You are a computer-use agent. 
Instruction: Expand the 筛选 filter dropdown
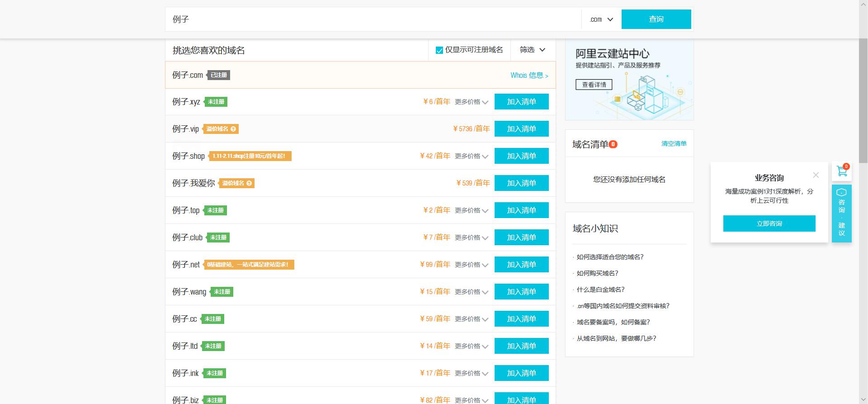533,50
